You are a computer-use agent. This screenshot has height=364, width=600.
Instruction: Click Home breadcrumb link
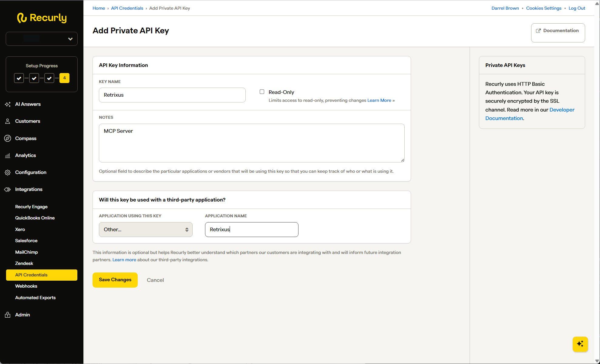99,8
